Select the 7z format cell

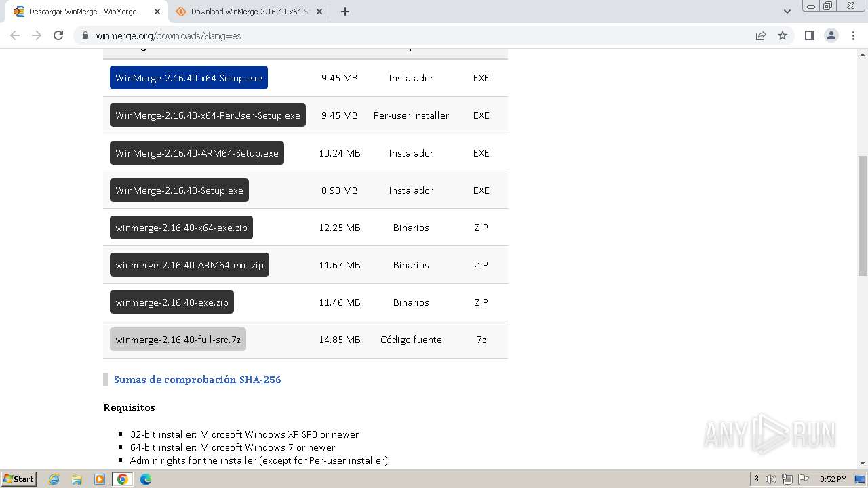pos(481,340)
